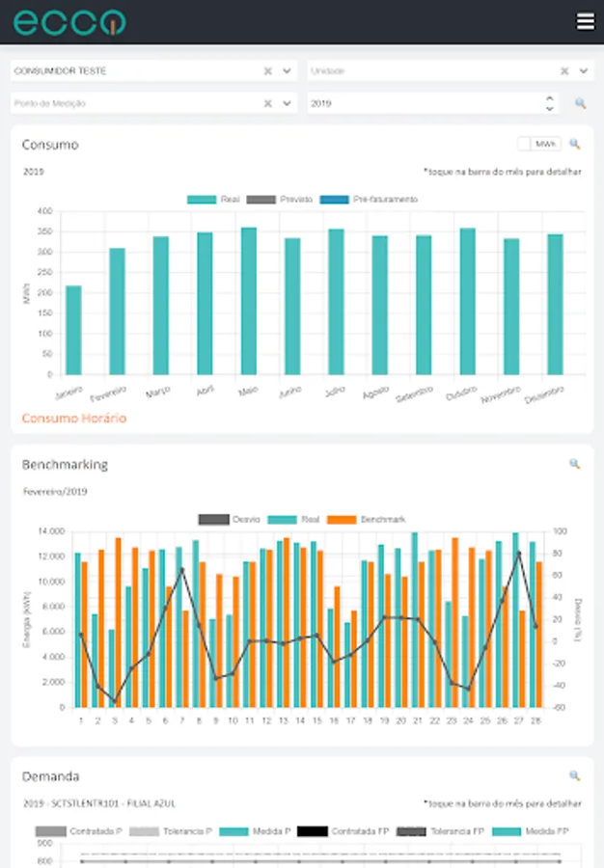The image size is (604, 868).
Task: Select the Junho consumption bar
Action: point(292,306)
